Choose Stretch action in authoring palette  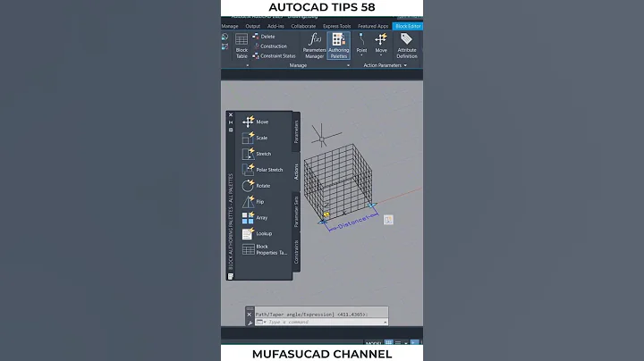257,154
